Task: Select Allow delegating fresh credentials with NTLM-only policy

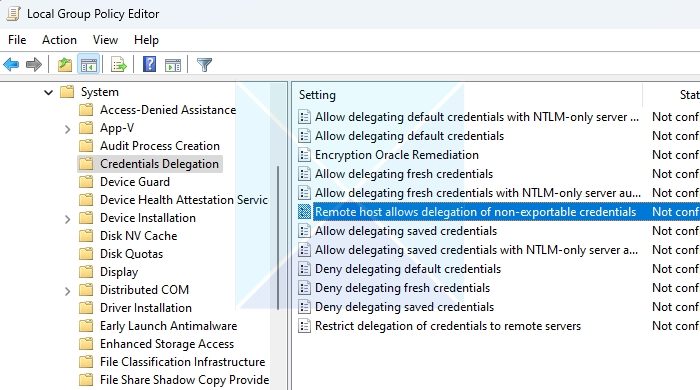Action: (x=478, y=193)
